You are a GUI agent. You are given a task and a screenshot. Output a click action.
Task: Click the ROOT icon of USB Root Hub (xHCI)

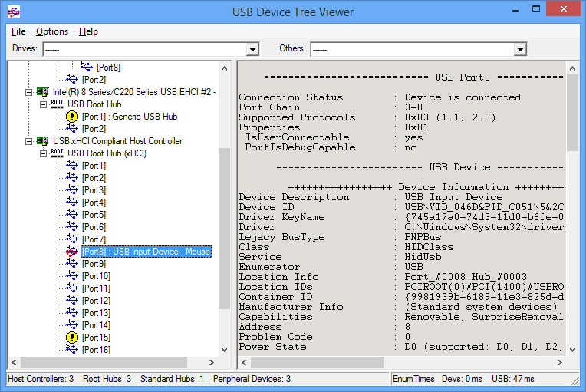pyautogui.click(x=58, y=153)
